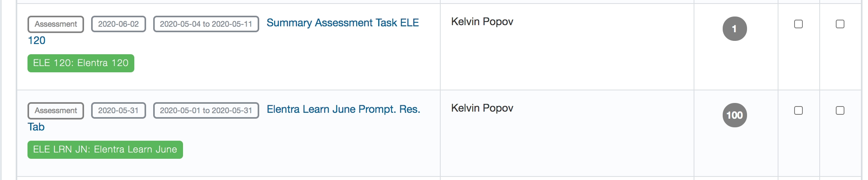Screen dimensions: 868x180
Task: Click the 2020-05-31 date badge
Action: click(x=118, y=111)
